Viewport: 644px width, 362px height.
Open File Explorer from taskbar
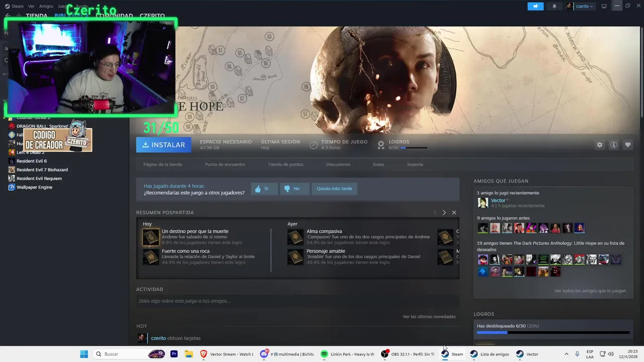pos(189,354)
